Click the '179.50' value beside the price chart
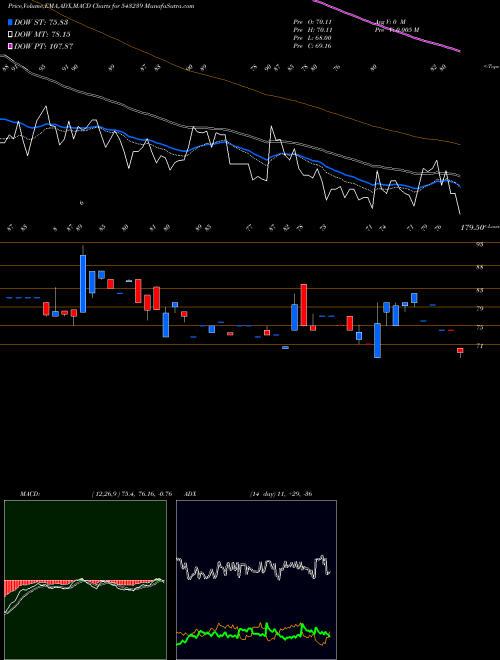500x660 pixels. [471, 228]
